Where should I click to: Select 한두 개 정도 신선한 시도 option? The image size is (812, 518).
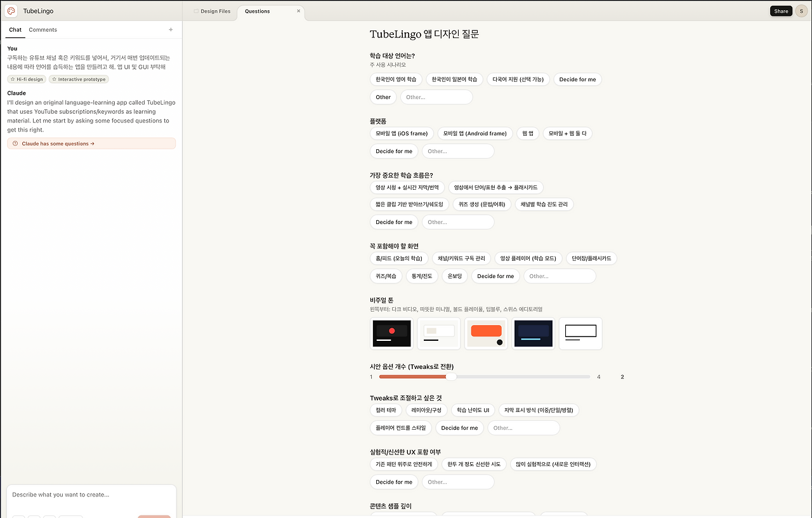[474, 464]
